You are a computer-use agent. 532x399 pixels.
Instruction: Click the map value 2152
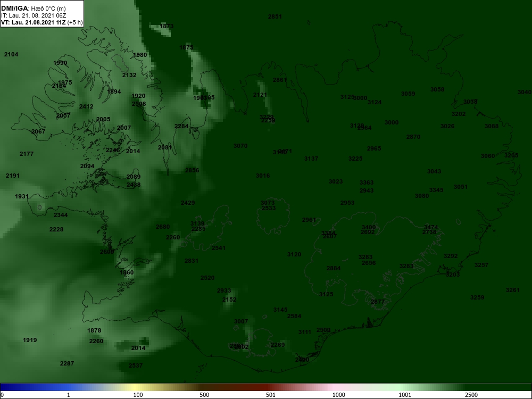[229, 300]
